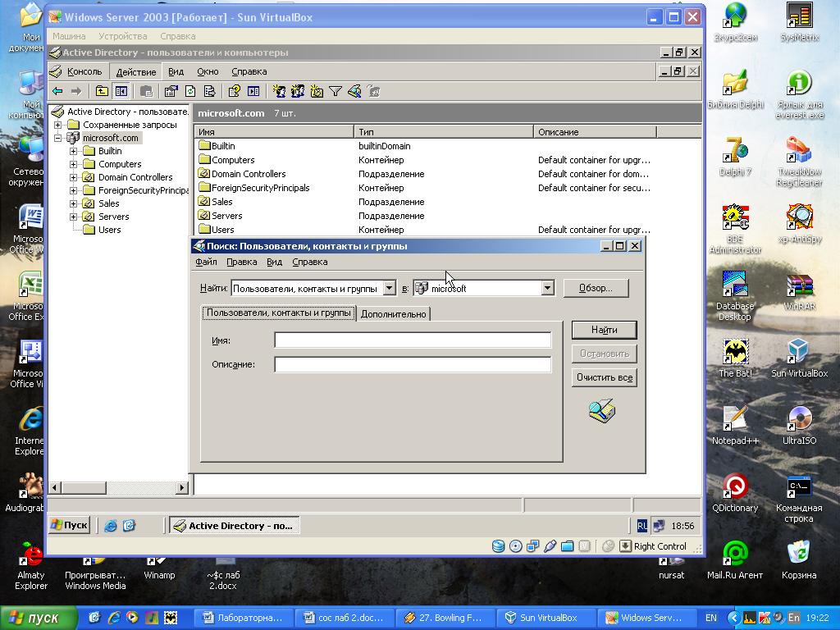840x630 pixels.
Task: Click the Найти button
Action: tap(605, 330)
